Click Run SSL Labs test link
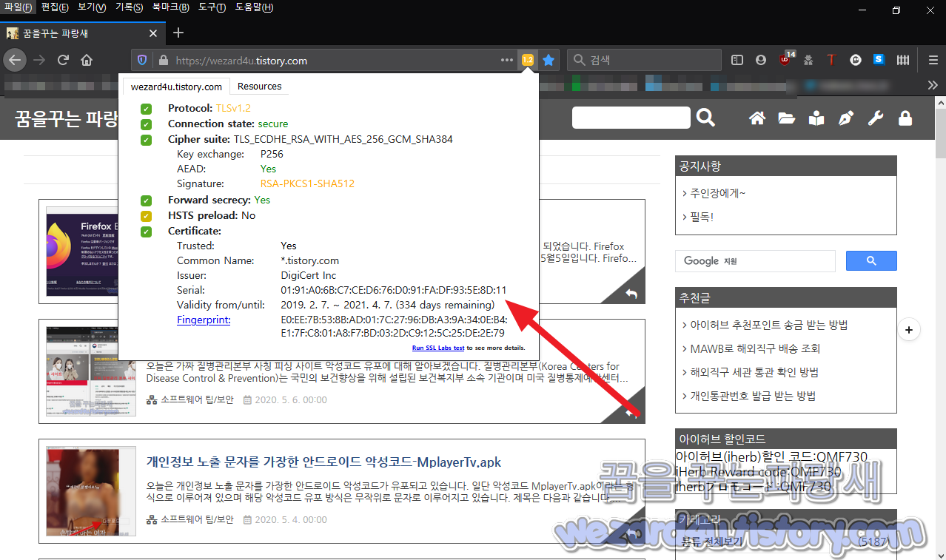Viewport: 946px width, 560px height. pyautogui.click(x=438, y=348)
